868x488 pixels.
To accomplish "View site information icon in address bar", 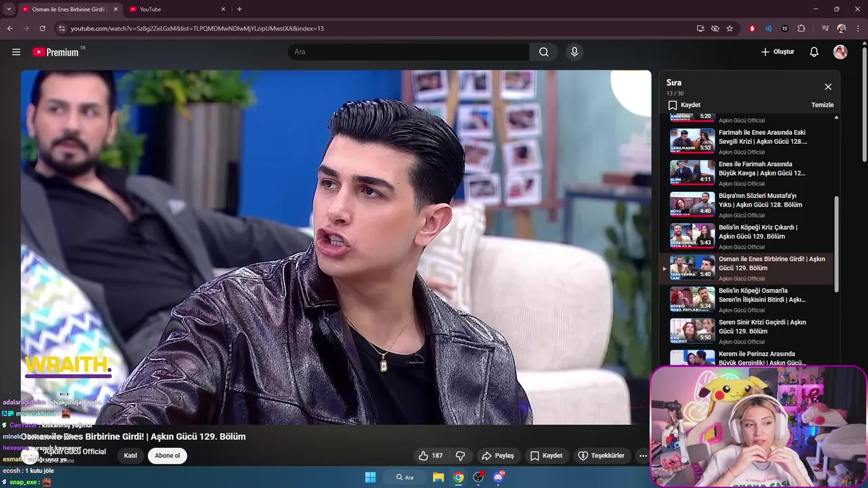I will [x=61, y=28].
